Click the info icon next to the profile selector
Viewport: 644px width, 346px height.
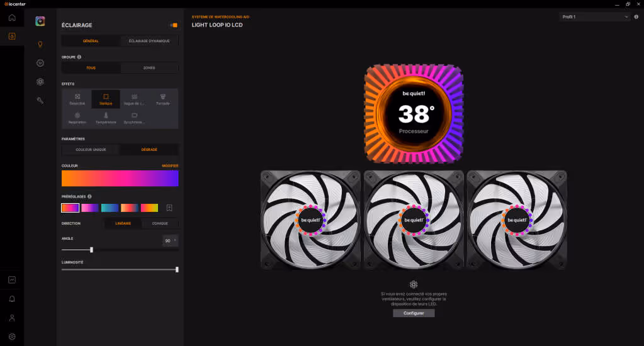point(636,17)
